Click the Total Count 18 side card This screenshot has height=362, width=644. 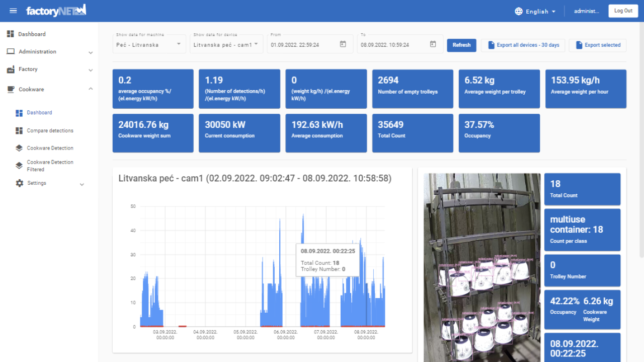coord(582,189)
